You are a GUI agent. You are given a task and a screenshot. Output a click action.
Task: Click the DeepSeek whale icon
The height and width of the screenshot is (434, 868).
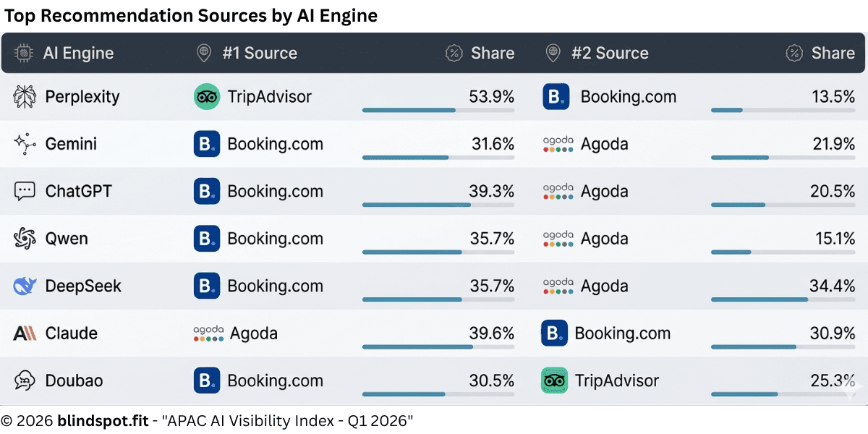point(25,286)
